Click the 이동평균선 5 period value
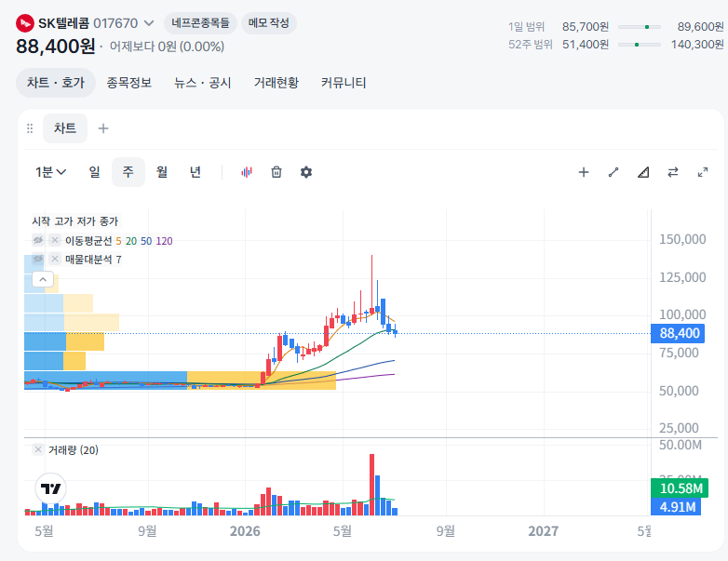The image size is (728, 561). (x=118, y=241)
